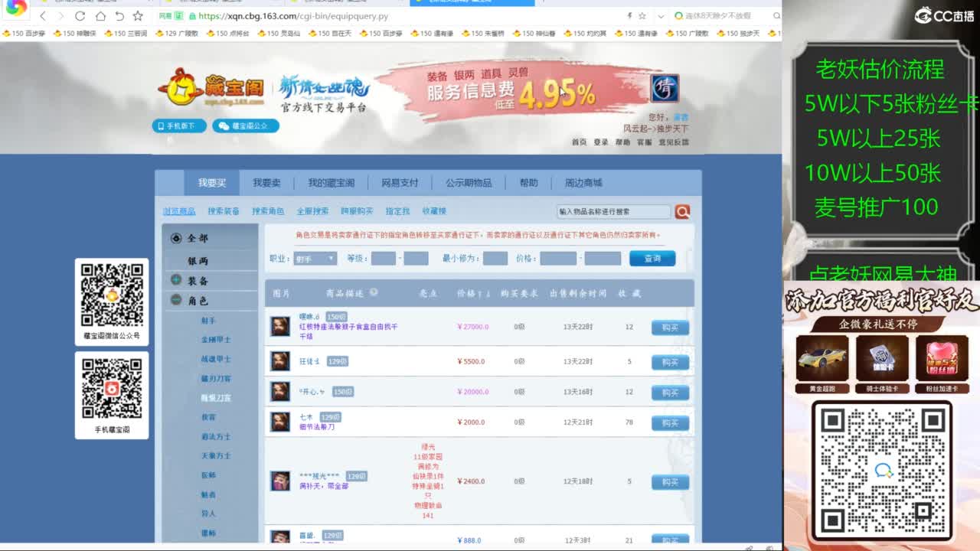Click the 倩 game icon beside the banner
The width and height of the screenshot is (980, 551).
coord(664,88)
